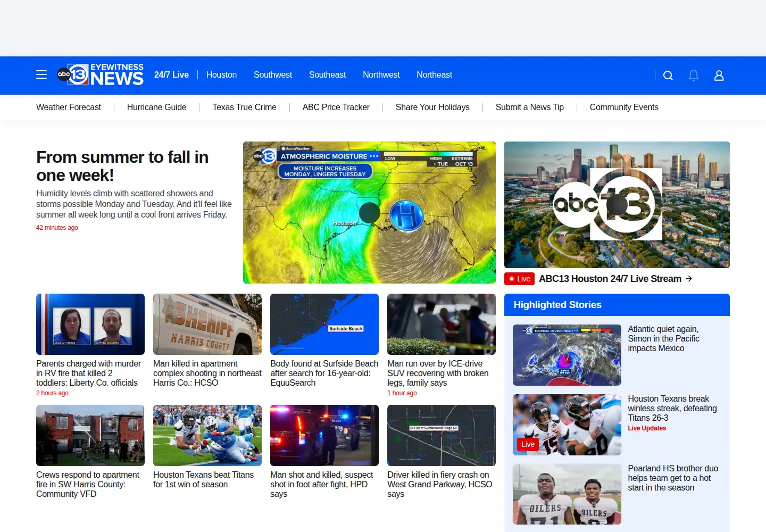Open ICE-drive SUV victim thumbnail

(x=442, y=324)
